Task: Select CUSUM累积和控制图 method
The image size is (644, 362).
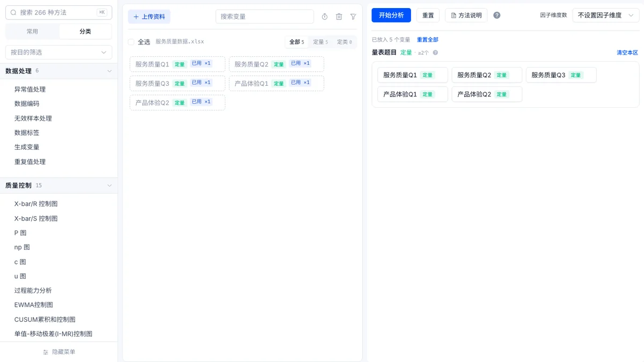Action: tap(45, 320)
